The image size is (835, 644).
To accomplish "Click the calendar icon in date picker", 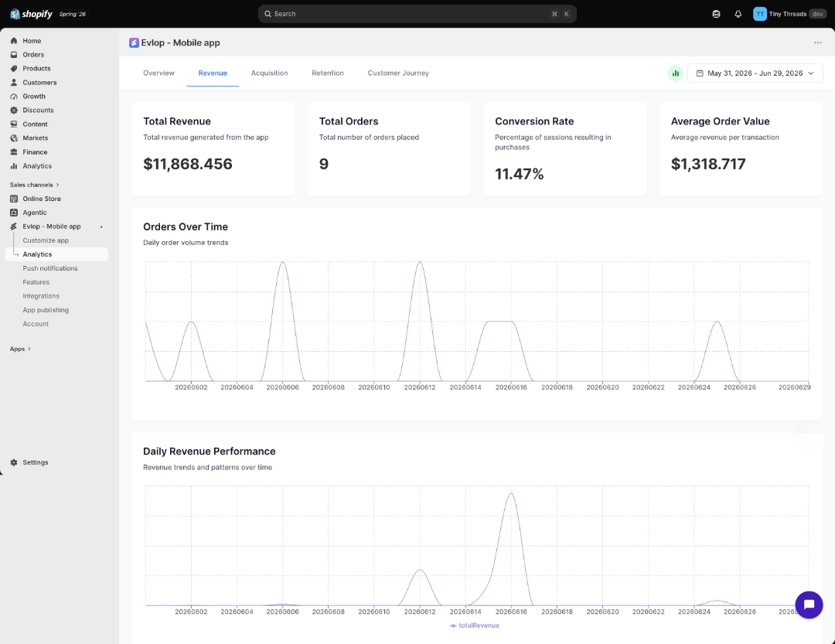I will (700, 73).
